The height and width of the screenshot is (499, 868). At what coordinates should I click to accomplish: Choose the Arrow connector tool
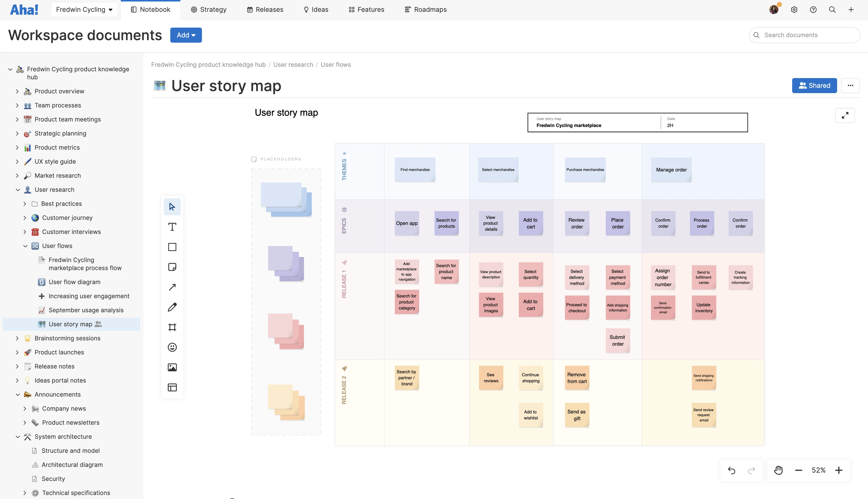(x=172, y=287)
